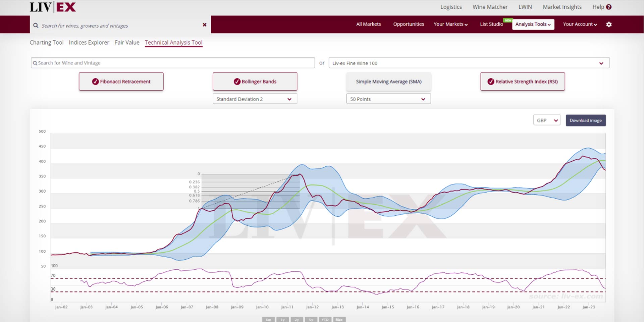Open the Liv-ex Fine Wine 100 index dropdown
Screen dimensions: 644x322
[x=469, y=63]
